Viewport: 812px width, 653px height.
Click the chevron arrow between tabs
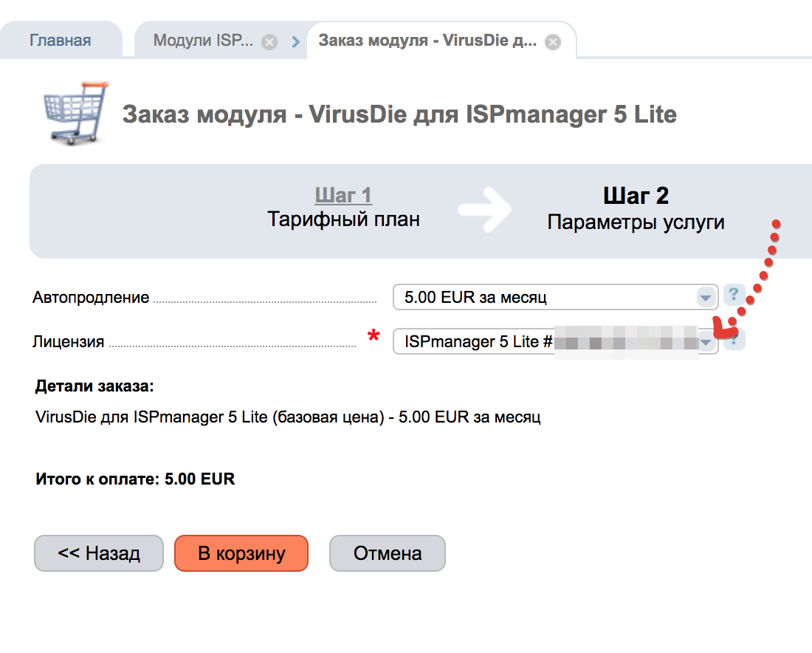(296, 42)
